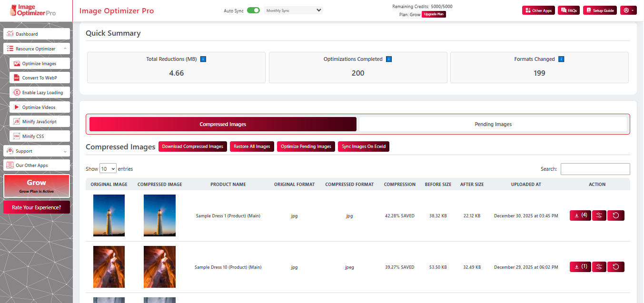Image resolution: width=644 pixels, height=303 pixels.
Task: Click the download icon on Sample Dress 1 row
Action: point(580,215)
